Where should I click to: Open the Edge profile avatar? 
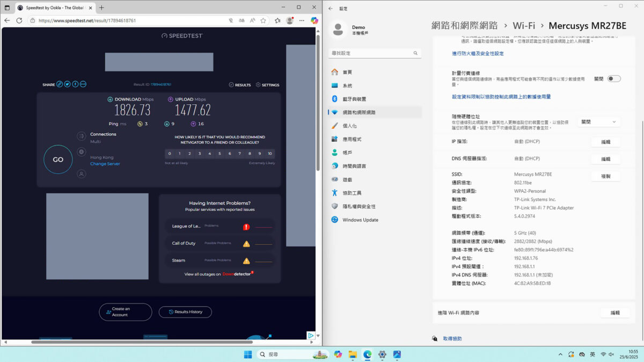[290, 20]
